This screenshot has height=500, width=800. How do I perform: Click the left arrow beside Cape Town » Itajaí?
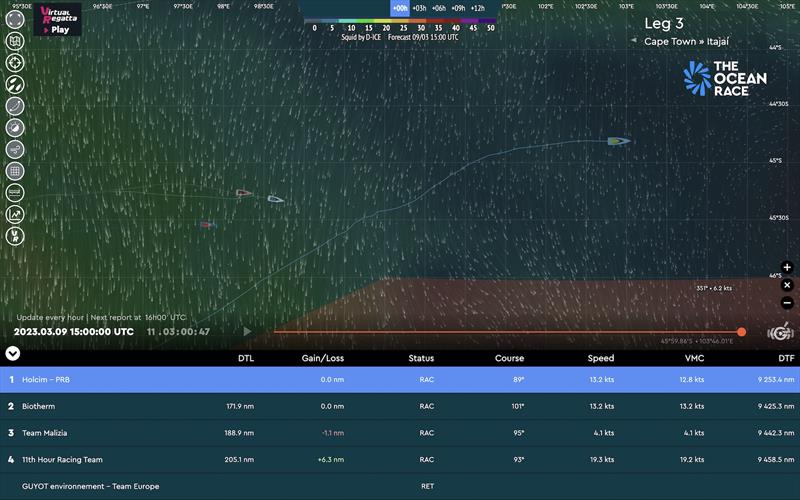(633, 40)
